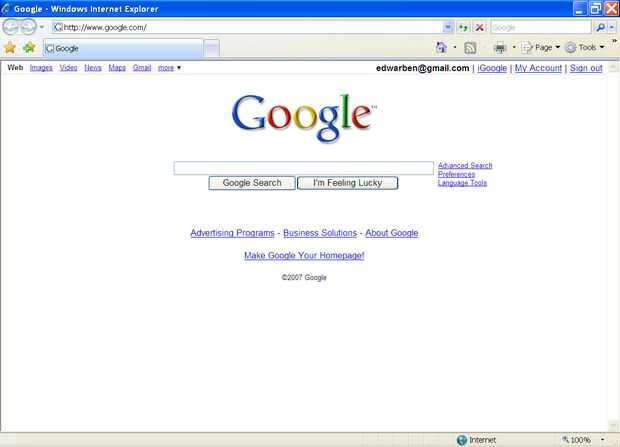Screen dimensions: 620x447
Task: Click the magnifier search icon in toolbar
Action: tap(600, 27)
